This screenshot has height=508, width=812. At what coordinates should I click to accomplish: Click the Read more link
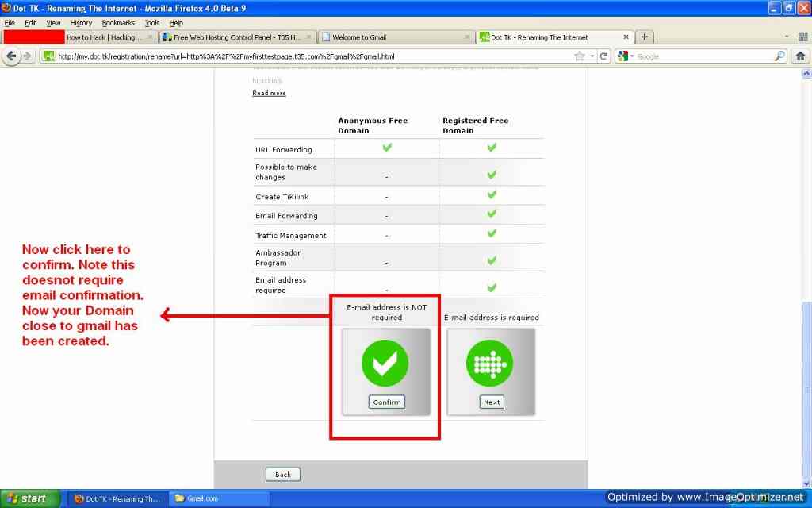point(269,93)
